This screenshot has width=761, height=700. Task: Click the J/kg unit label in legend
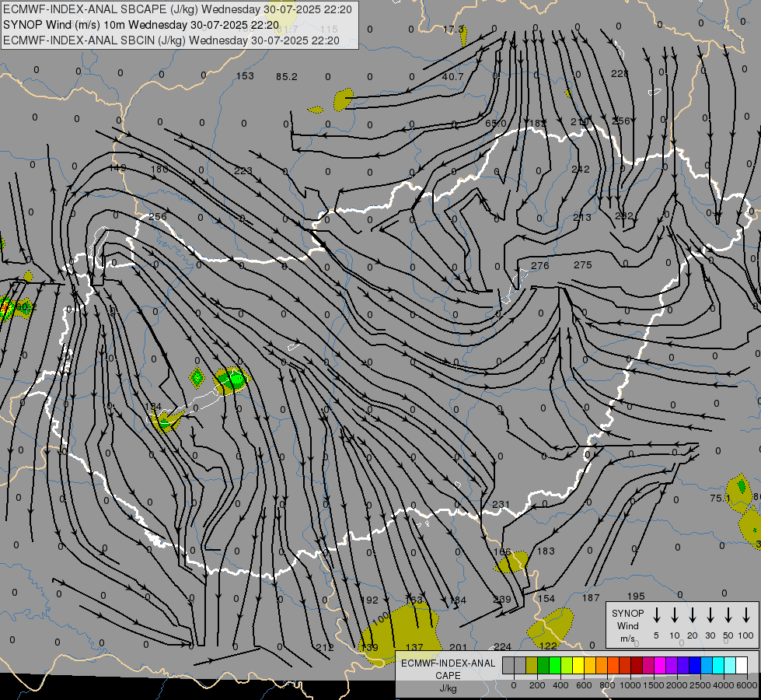coord(448,688)
